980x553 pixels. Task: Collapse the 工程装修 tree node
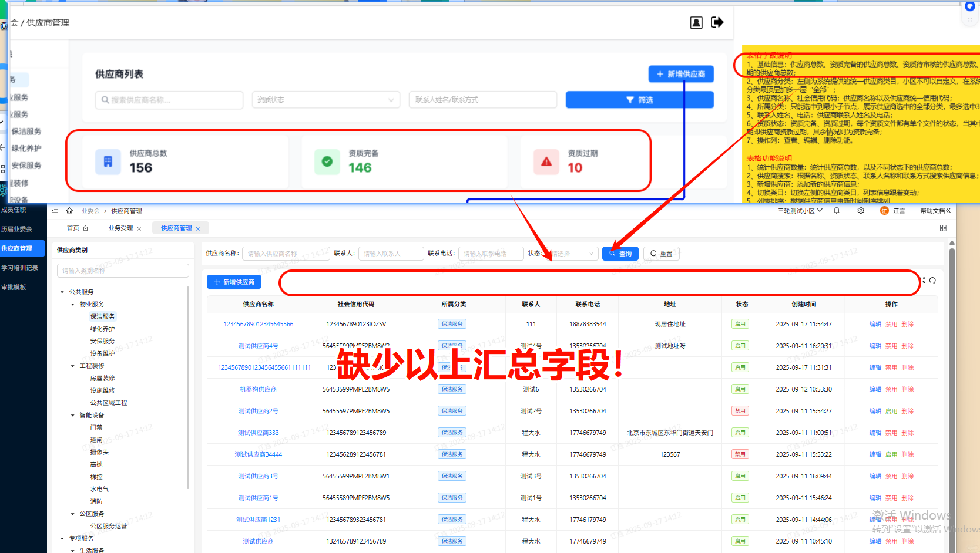(73, 366)
